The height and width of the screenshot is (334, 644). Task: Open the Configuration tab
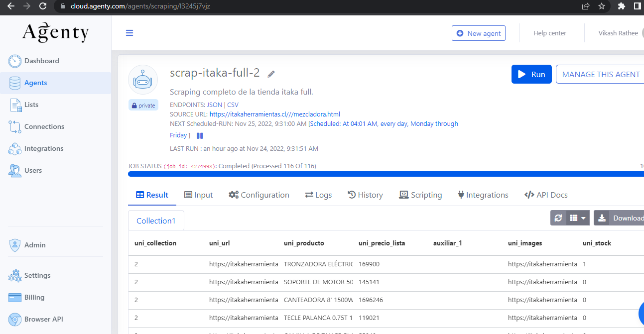[x=258, y=195]
